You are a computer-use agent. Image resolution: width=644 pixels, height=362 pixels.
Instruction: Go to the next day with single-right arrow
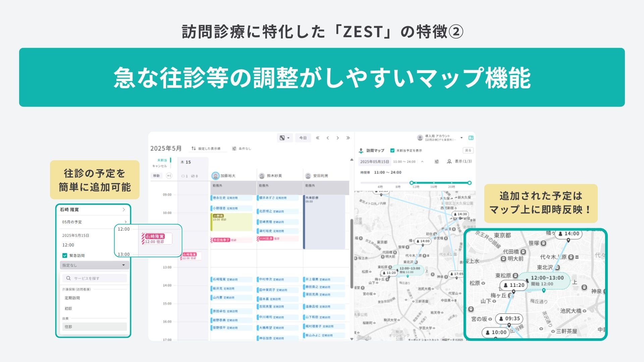pyautogui.click(x=338, y=138)
